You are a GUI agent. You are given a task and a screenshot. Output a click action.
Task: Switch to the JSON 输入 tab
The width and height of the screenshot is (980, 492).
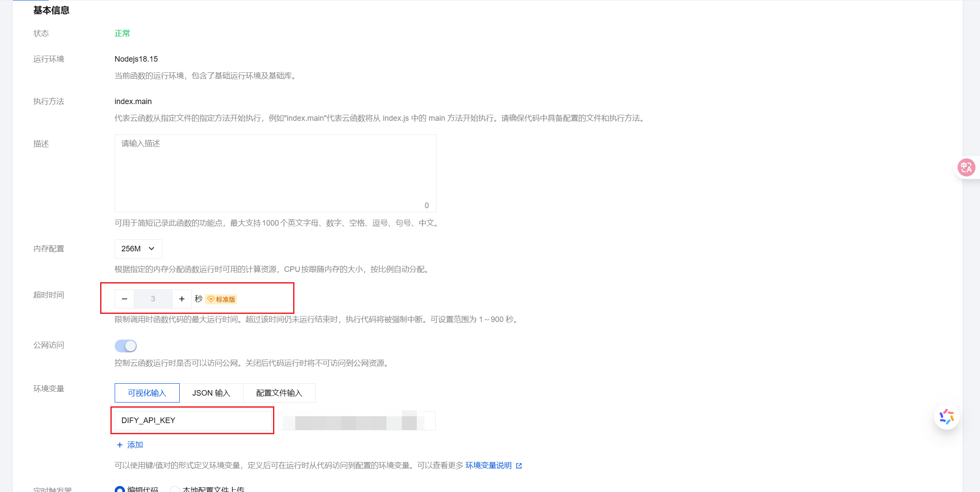pos(211,393)
